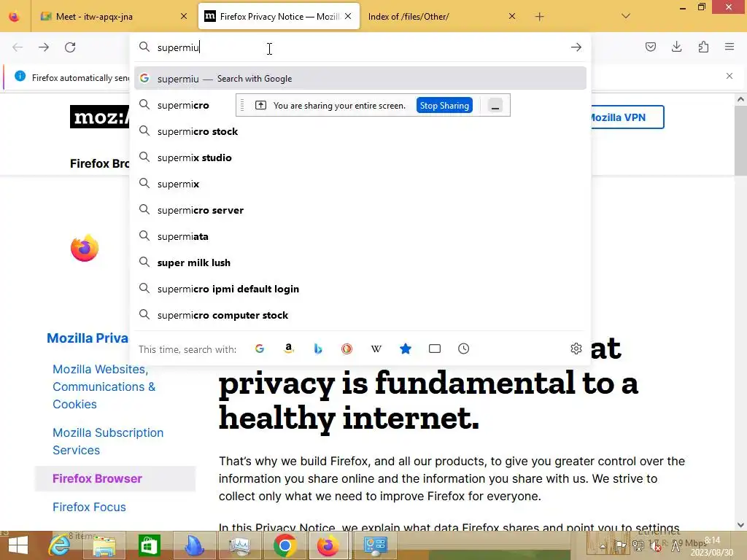747x560 pixels.
Task: Open the Firefox application hamburger menu
Action: 729,47
